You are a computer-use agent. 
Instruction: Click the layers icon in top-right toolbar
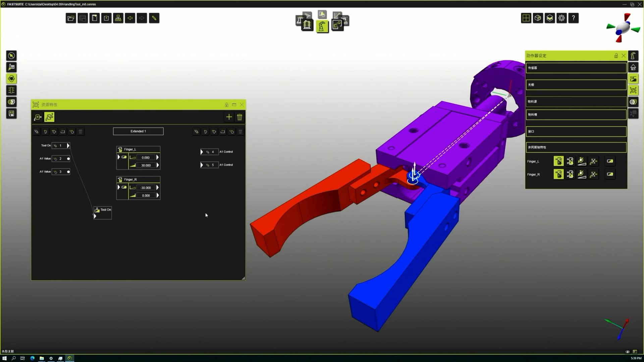coord(550,18)
